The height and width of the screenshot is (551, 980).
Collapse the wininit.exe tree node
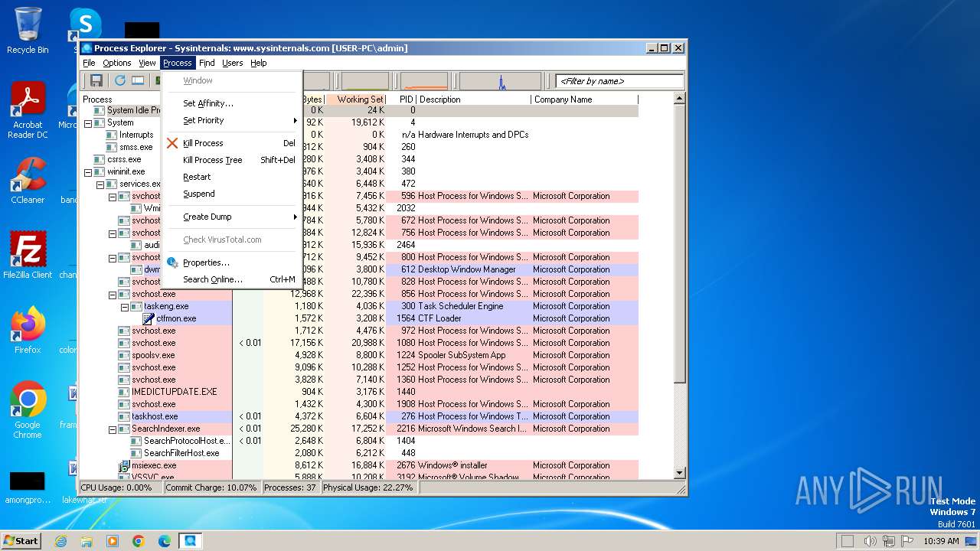[88, 171]
